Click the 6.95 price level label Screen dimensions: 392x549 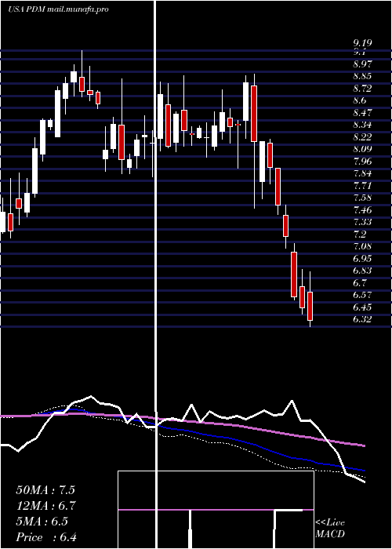362,258
